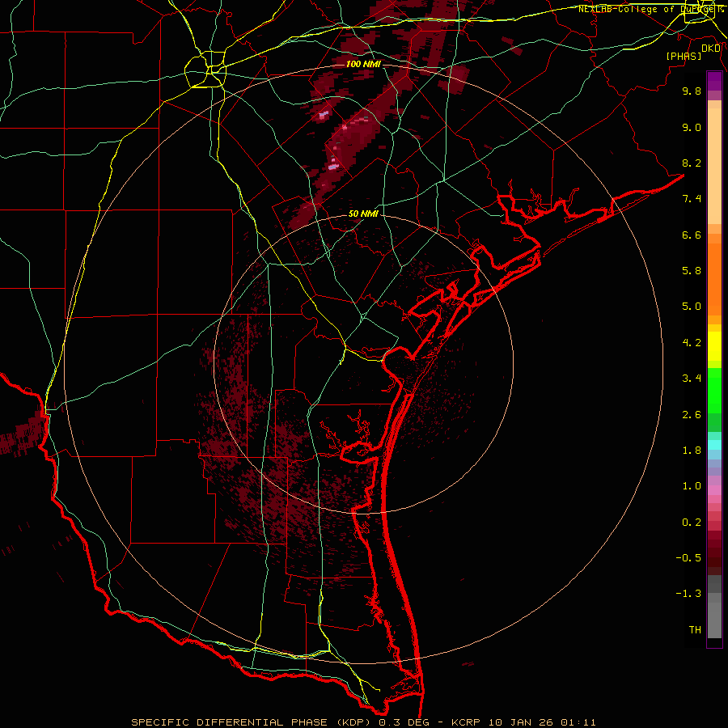Select the DKD product label above color scale
This screenshot has height=728, width=728.
(x=711, y=49)
